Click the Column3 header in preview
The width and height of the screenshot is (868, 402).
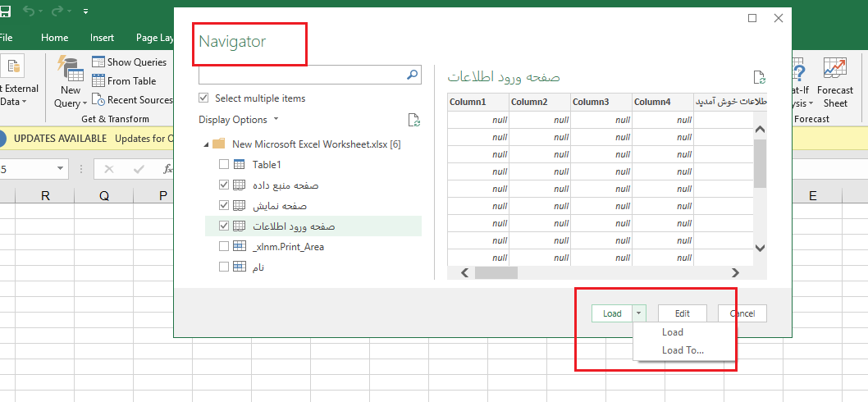601,102
